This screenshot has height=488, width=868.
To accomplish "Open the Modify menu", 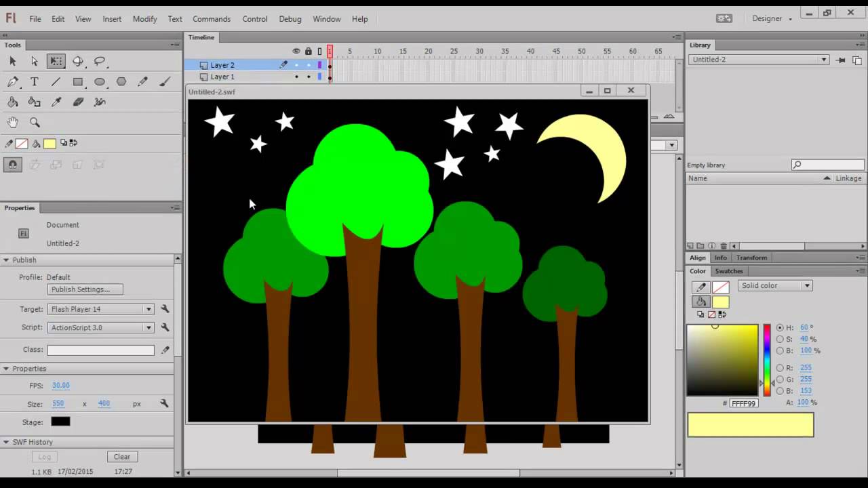I will point(144,19).
